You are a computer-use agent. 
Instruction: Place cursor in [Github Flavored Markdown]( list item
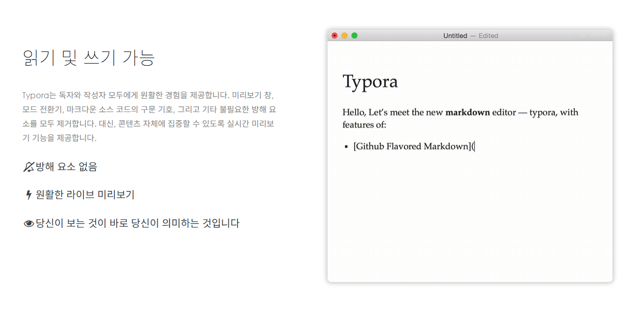click(x=414, y=147)
